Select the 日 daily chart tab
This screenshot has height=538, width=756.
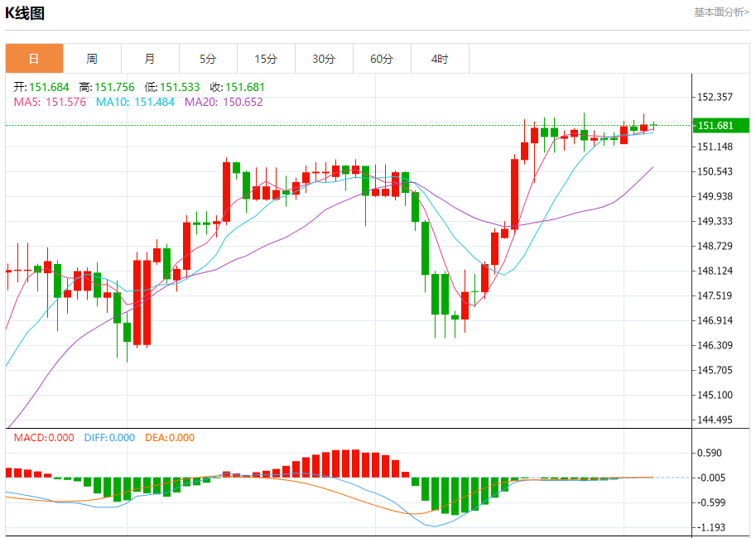coord(34,59)
